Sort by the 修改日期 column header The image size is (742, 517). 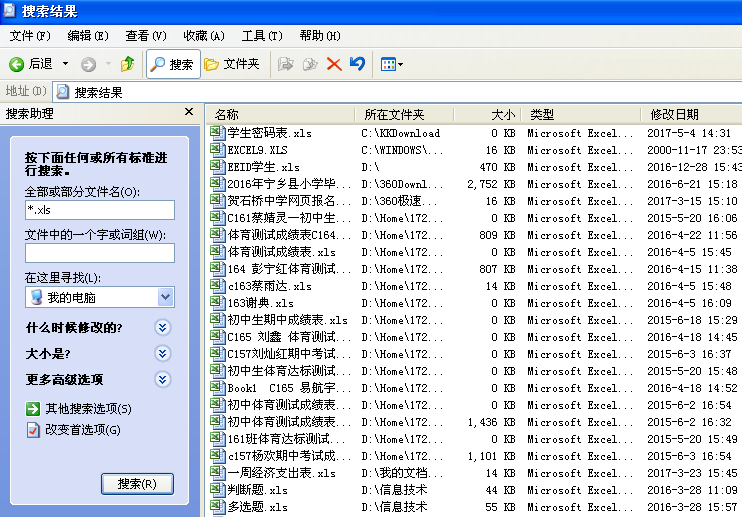pyautogui.click(x=691, y=114)
